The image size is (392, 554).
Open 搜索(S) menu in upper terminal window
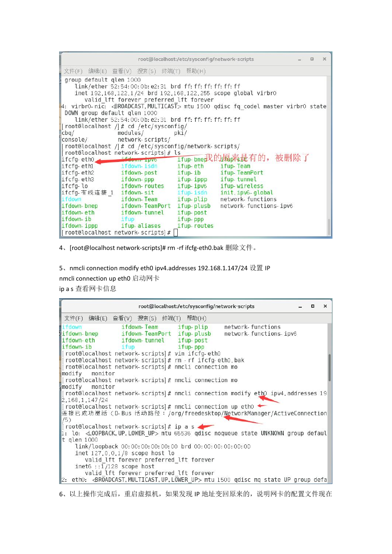[x=146, y=71]
